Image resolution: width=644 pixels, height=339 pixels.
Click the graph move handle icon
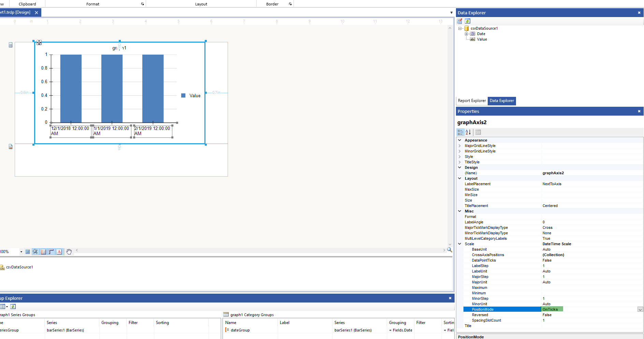coord(39,43)
